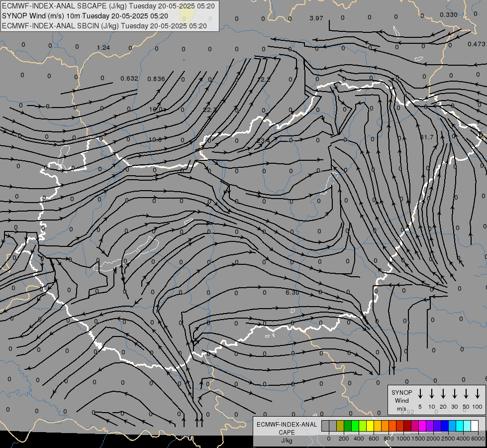Click the 23.4 value on the map

click(263, 141)
